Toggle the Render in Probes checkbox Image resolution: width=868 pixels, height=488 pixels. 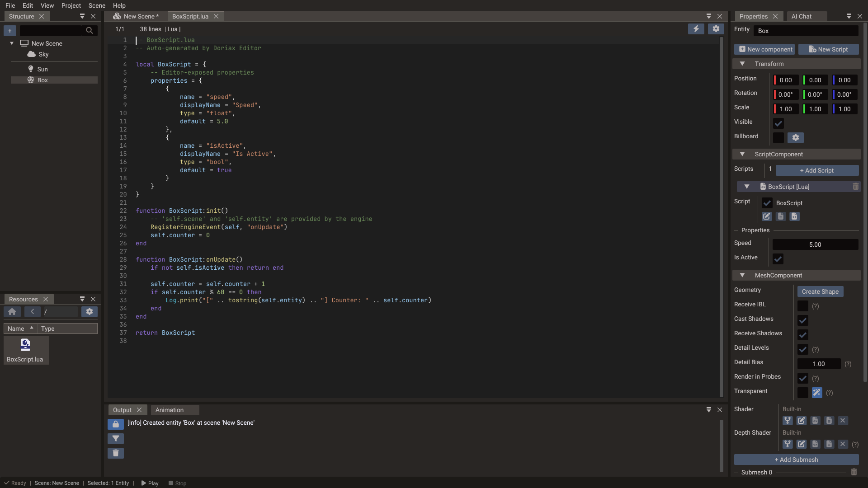pos(803,378)
